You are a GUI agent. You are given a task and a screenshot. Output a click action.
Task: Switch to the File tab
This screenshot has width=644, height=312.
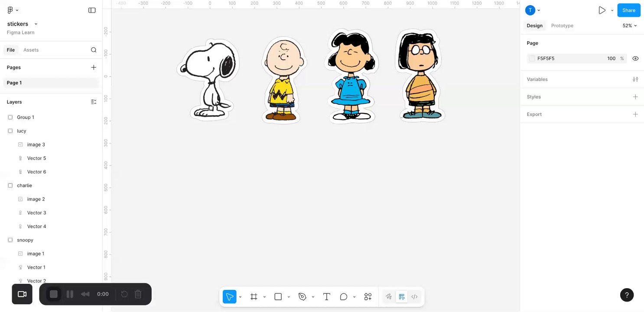(11, 50)
